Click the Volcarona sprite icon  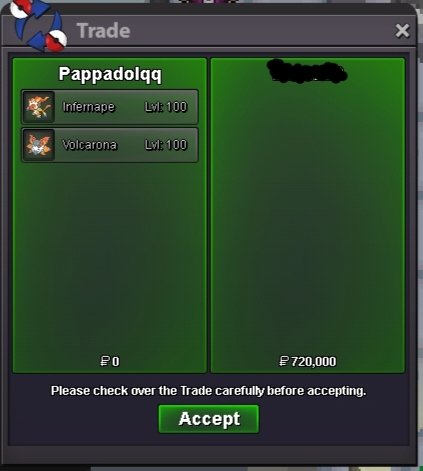coord(38,145)
